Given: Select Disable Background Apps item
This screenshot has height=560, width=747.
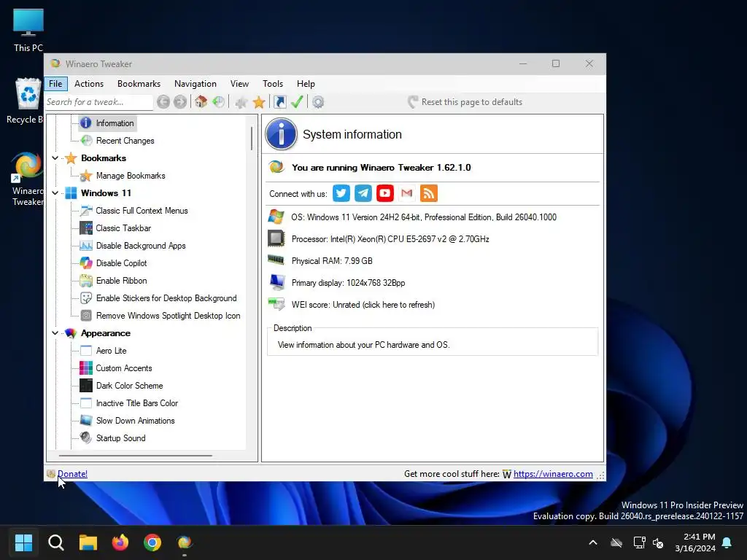Looking at the screenshot, I should [x=141, y=246].
